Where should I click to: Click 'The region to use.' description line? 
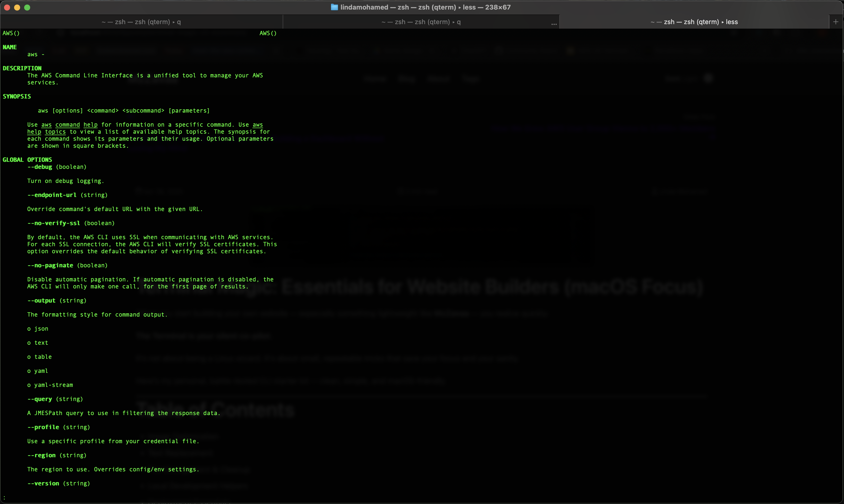pos(113,469)
